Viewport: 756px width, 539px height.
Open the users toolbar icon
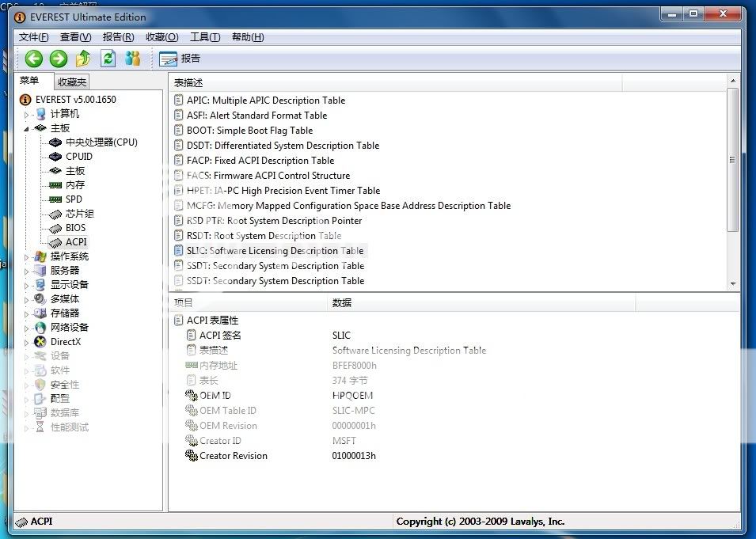point(132,59)
